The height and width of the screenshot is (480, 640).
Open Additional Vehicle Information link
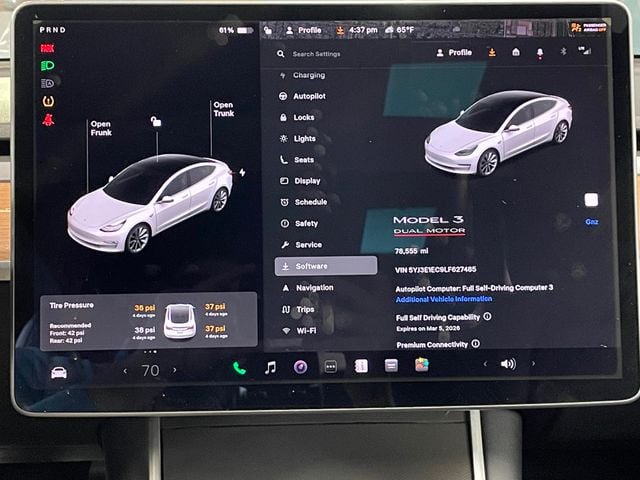pyautogui.click(x=443, y=299)
